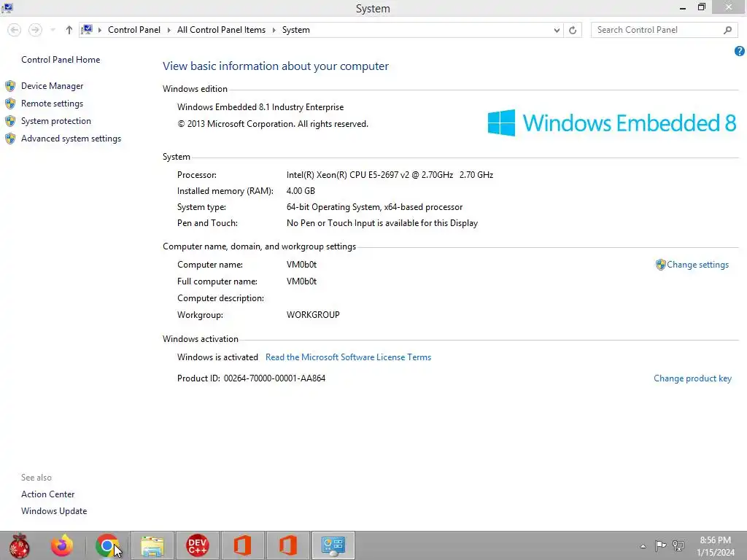Go up one level with Up arrow

coord(69,30)
